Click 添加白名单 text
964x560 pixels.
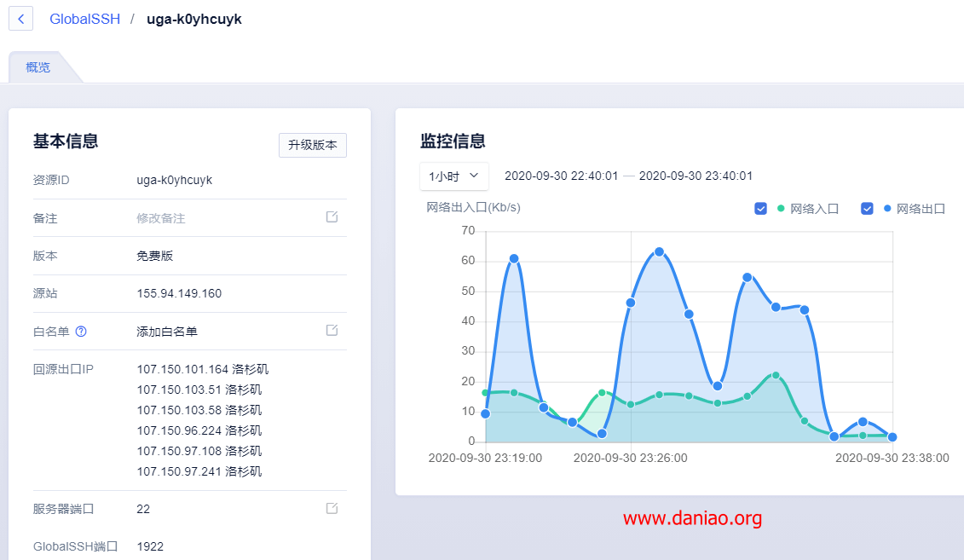166,332
